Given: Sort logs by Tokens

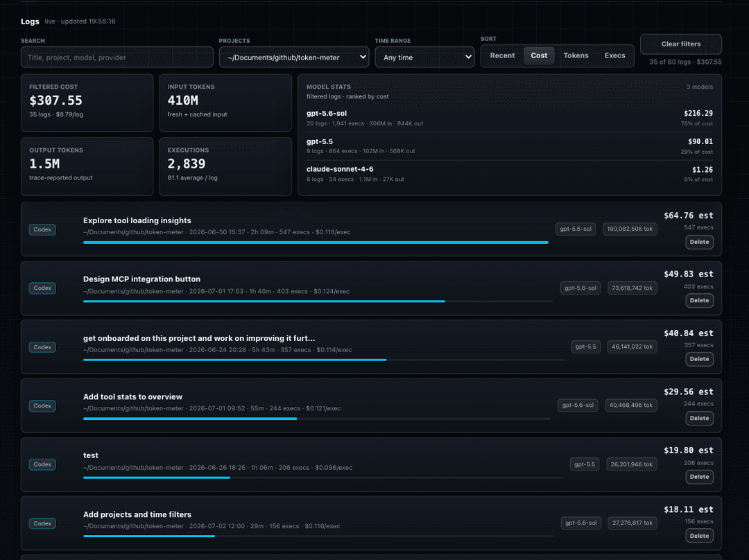Looking at the screenshot, I should tap(576, 55).
